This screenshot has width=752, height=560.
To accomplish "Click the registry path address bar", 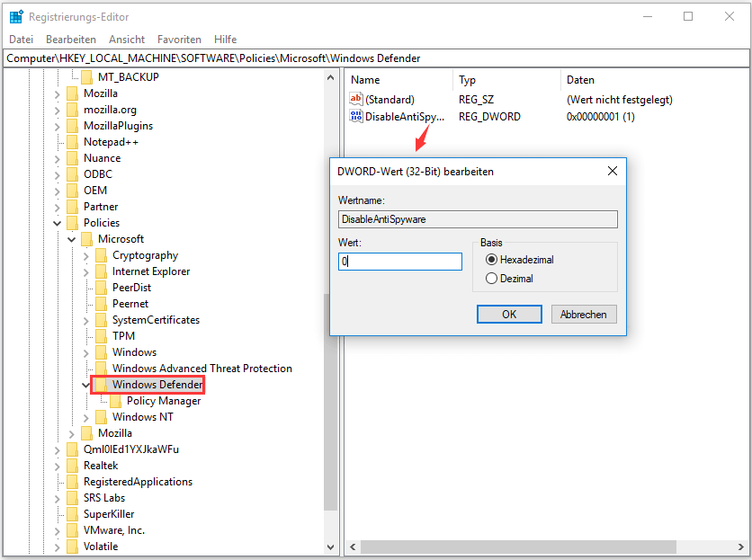I will point(376,58).
